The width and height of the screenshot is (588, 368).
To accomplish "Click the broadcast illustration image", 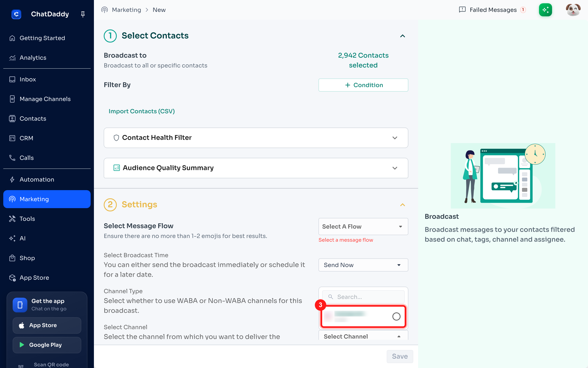I will [503, 175].
